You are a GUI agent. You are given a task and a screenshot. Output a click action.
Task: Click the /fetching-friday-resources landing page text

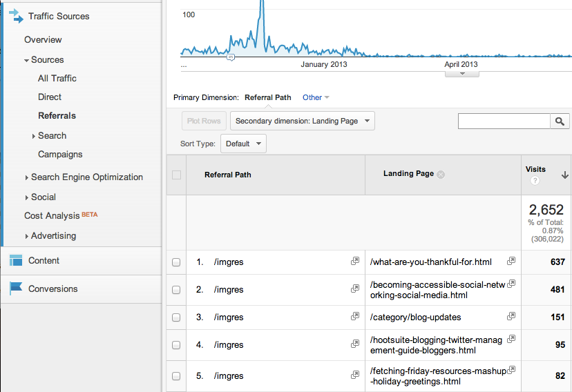pos(438,376)
